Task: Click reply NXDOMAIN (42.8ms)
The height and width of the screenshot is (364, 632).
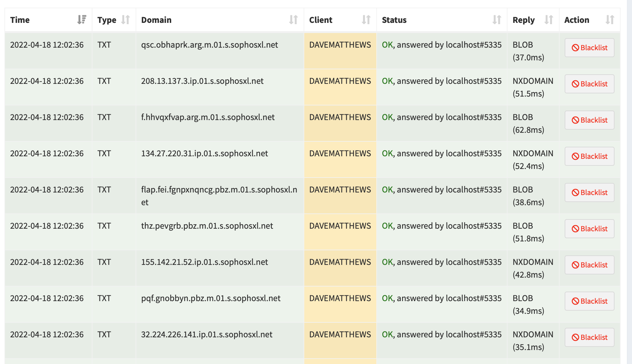Action: pyautogui.click(x=533, y=268)
